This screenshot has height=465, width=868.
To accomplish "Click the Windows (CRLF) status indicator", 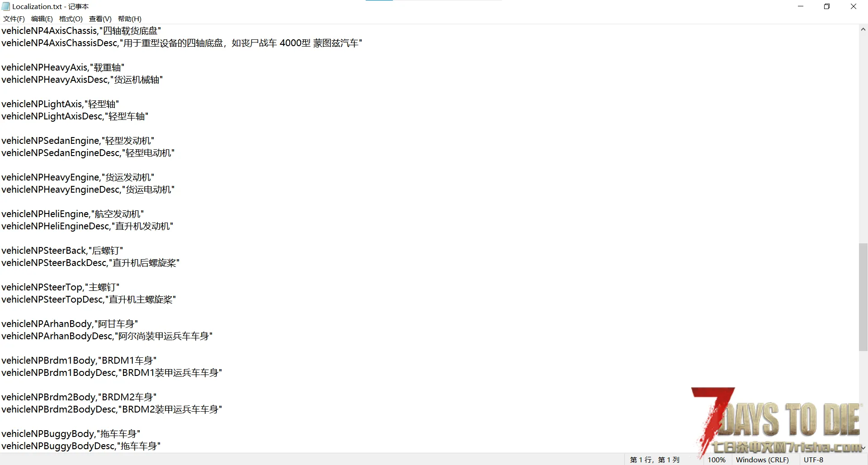I will pyautogui.click(x=762, y=460).
